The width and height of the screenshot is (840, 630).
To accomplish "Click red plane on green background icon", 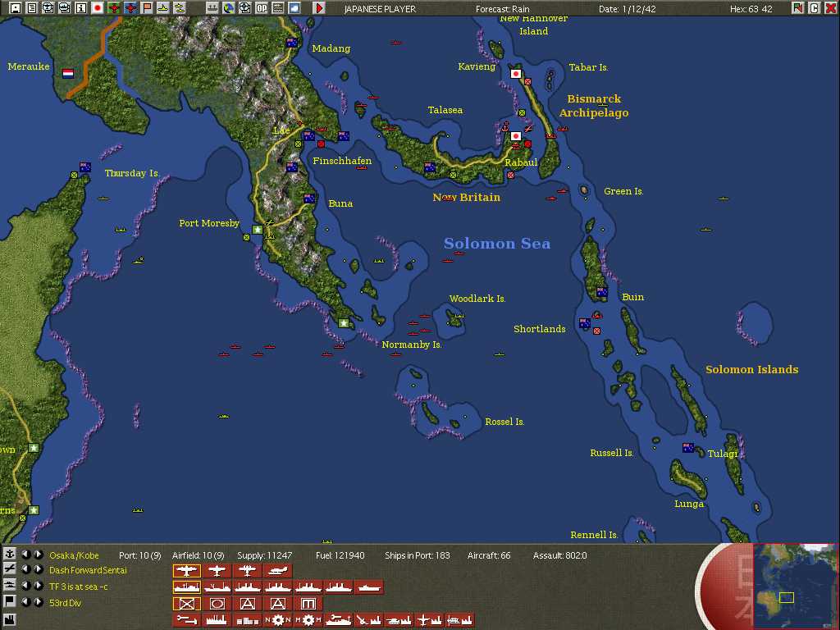I will click(113, 8).
